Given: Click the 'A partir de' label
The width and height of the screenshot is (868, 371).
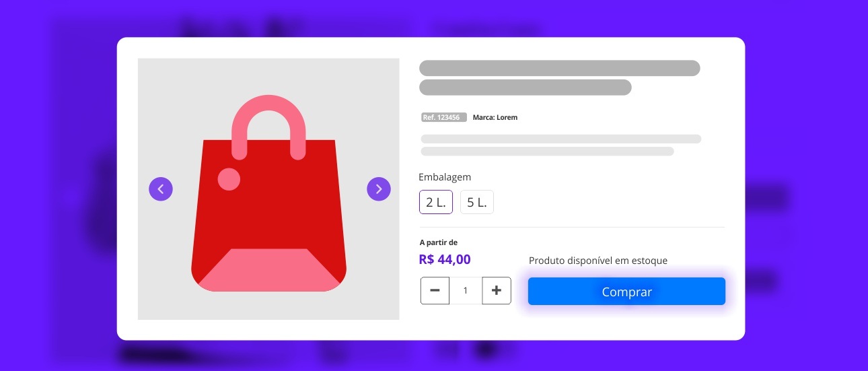Looking at the screenshot, I should [438, 242].
